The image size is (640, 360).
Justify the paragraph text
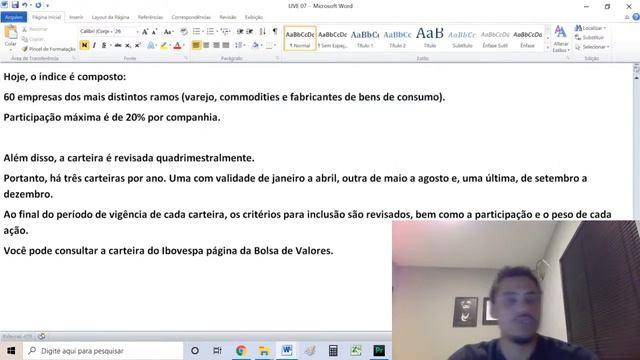click(x=226, y=45)
